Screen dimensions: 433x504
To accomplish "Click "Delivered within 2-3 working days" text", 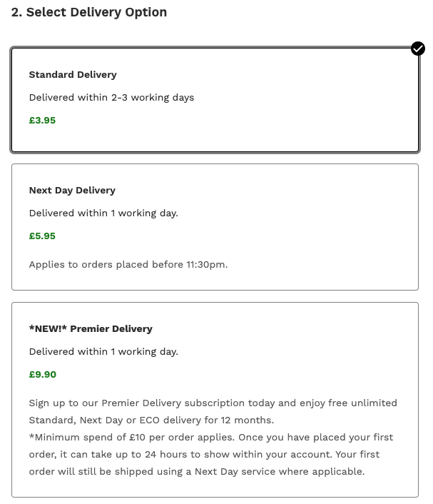I will [x=111, y=97].
